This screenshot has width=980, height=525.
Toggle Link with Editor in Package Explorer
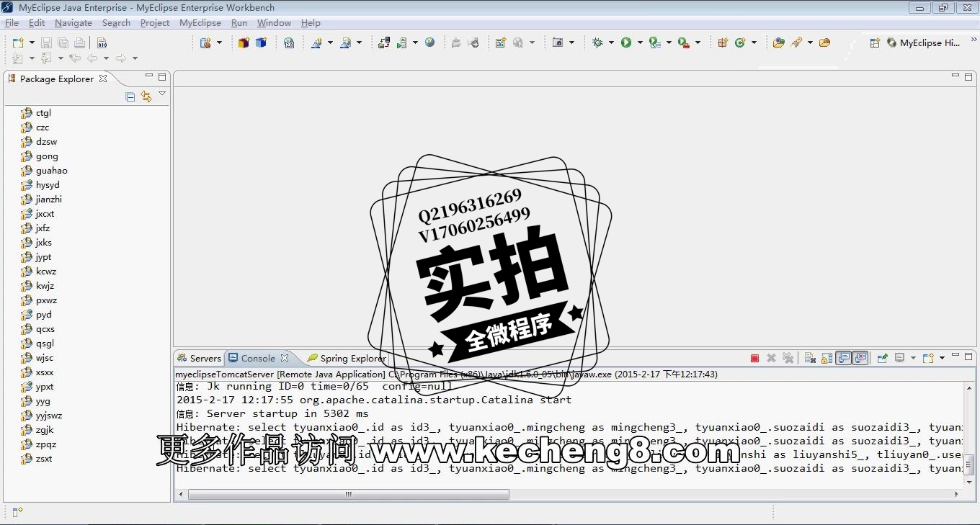(x=146, y=97)
